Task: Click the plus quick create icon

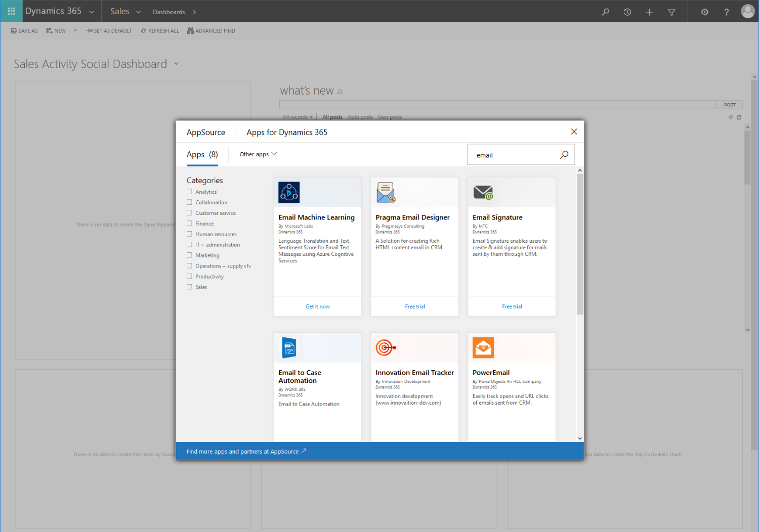Action: click(649, 12)
